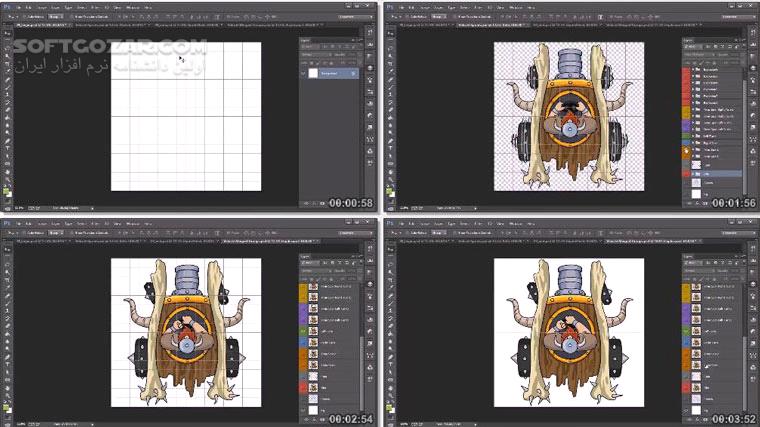Select the Shape tool in the 00:02:54 window
This screenshot has width=760, height=427.
(7, 380)
